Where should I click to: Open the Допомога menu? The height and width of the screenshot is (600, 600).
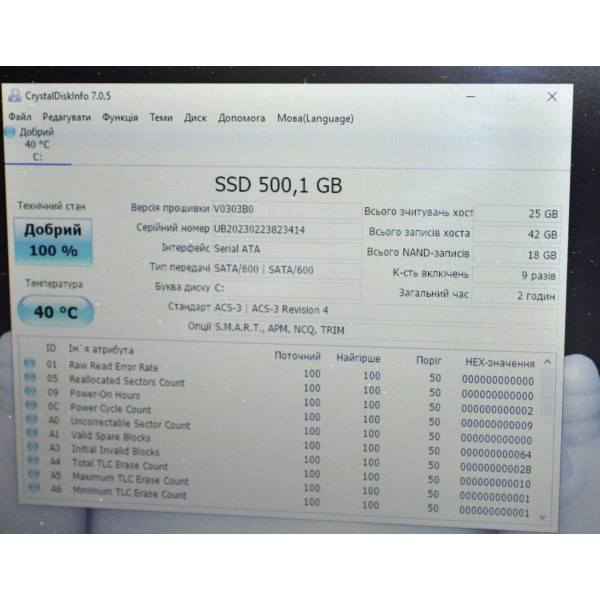[241, 118]
